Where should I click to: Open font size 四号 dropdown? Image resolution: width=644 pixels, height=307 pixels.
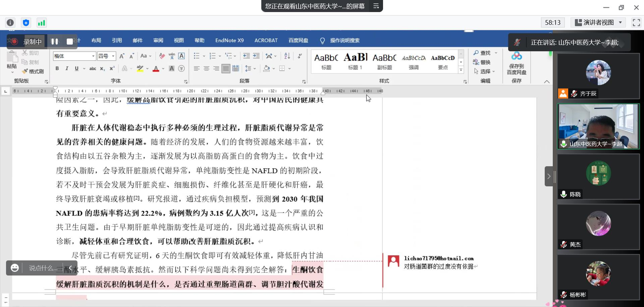[x=113, y=56]
